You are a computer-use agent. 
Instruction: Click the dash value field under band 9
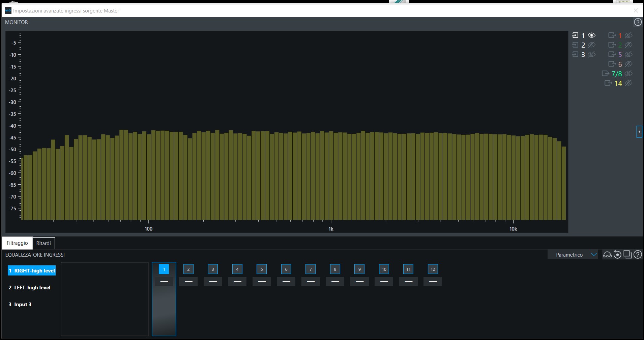(359, 281)
